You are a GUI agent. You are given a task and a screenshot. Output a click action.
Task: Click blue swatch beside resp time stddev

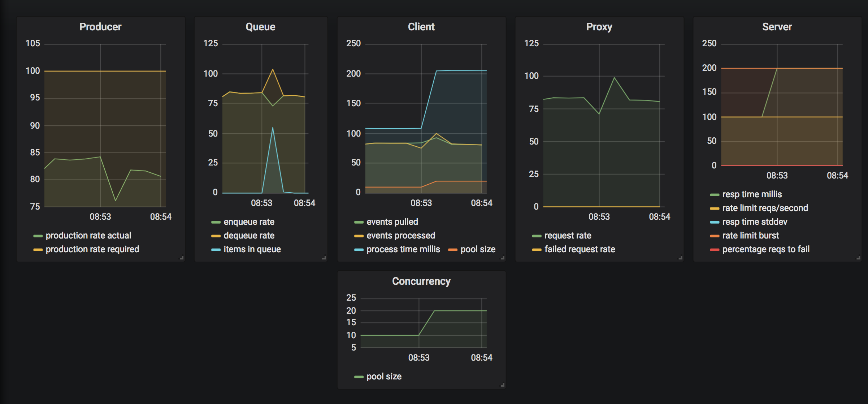pyautogui.click(x=715, y=222)
